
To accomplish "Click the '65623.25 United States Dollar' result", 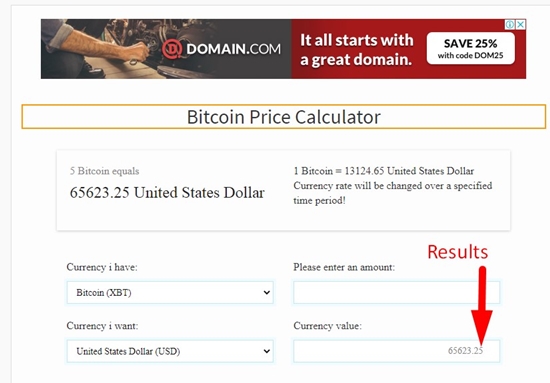I will 167,193.
